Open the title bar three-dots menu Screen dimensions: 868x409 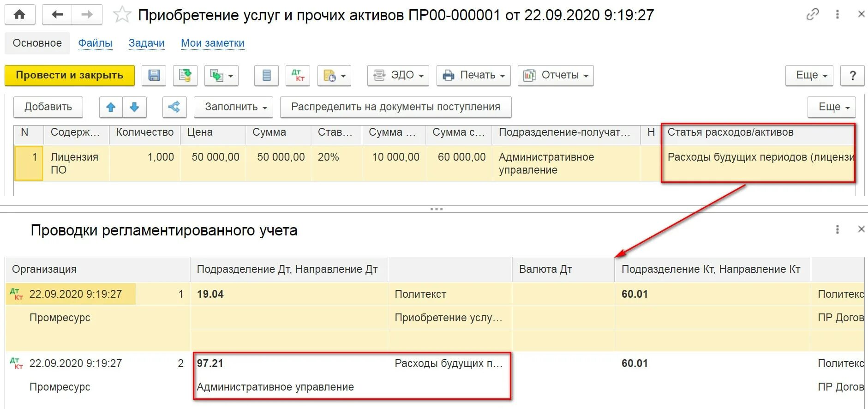coord(837,14)
